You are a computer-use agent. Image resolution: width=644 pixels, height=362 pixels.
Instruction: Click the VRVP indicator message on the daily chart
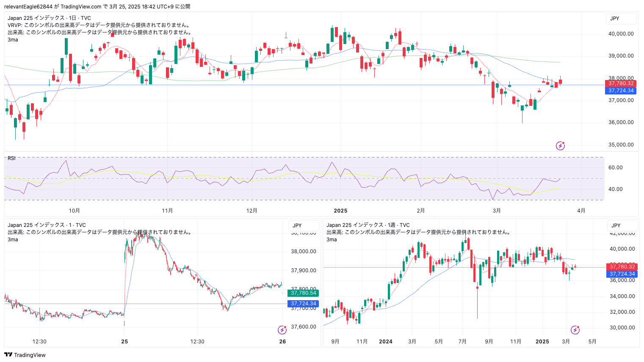[x=99, y=25]
